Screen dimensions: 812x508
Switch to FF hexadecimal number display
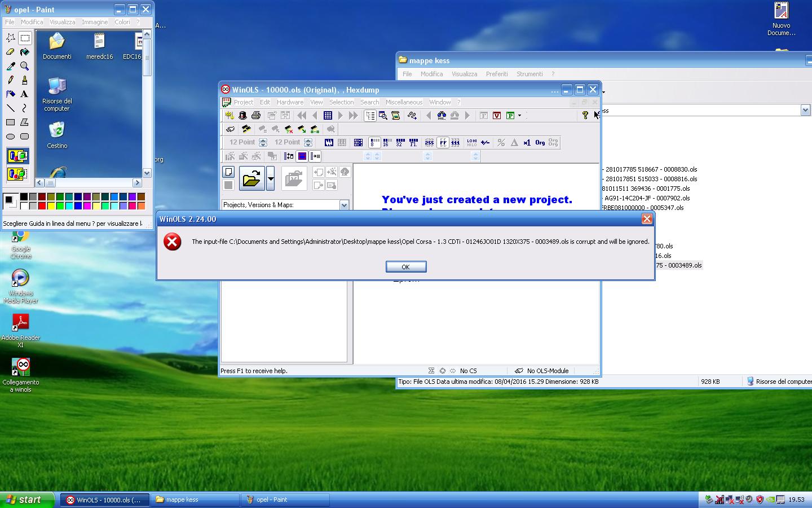(x=443, y=143)
